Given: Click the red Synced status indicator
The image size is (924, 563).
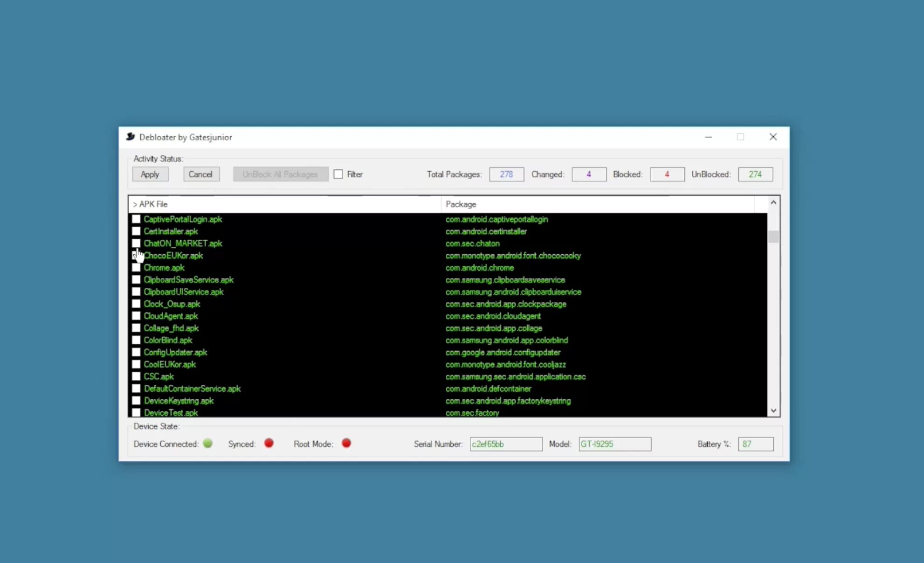Looking at the screenshot, I should point(269,443).
